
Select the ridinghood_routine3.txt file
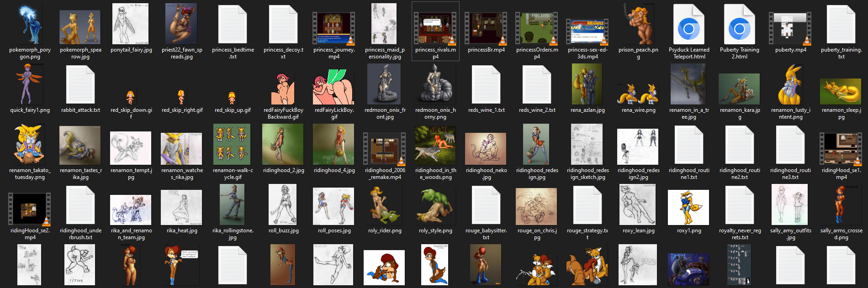coord(790,146)
